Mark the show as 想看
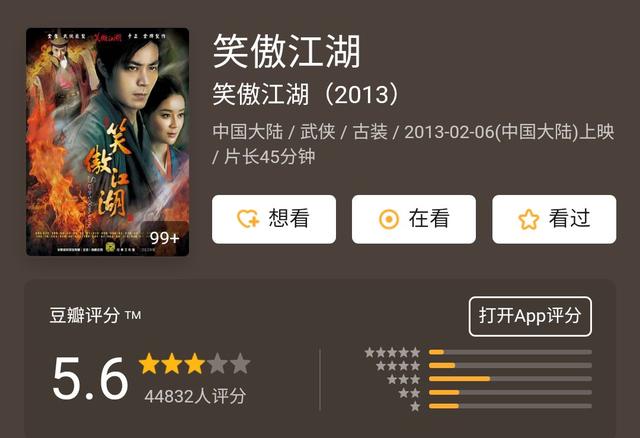This screenshot has height=438, width=640. [x=274, y=219]
